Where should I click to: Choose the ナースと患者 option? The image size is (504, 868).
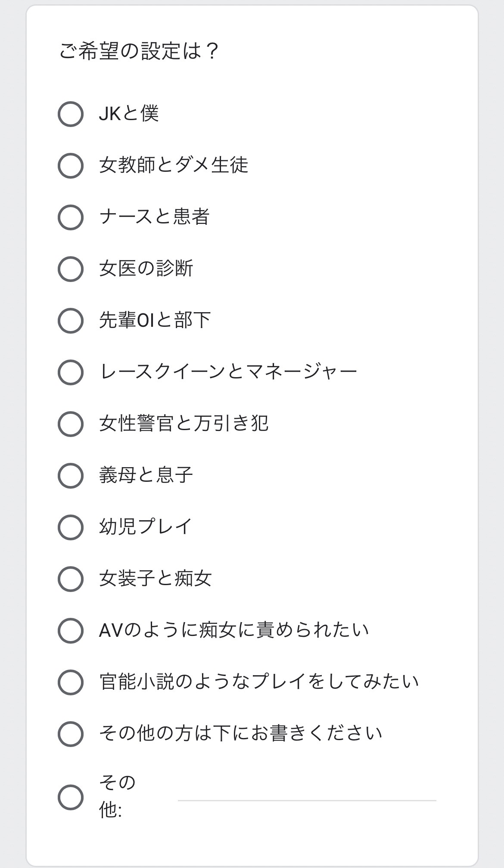click(x=71, y=217)
